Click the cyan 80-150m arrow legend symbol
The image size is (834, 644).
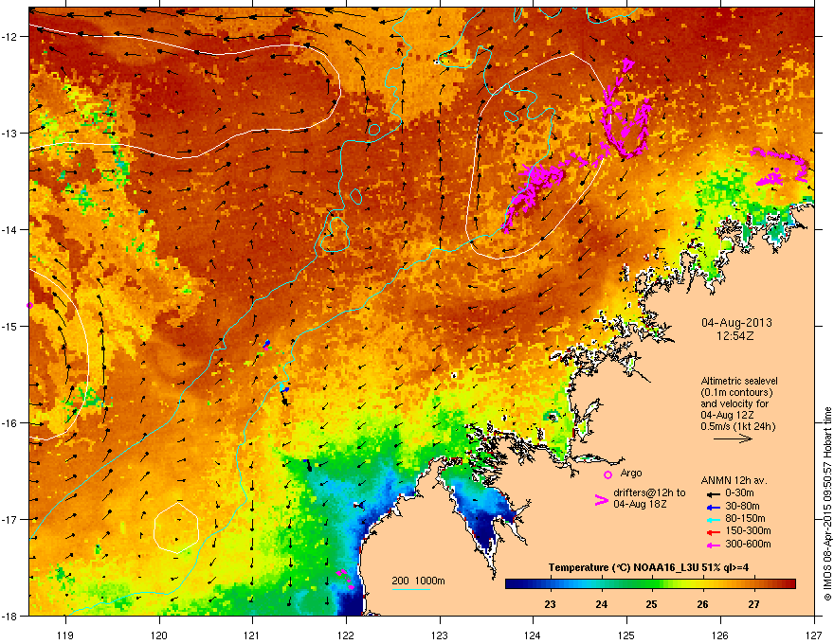pos(713,520)
